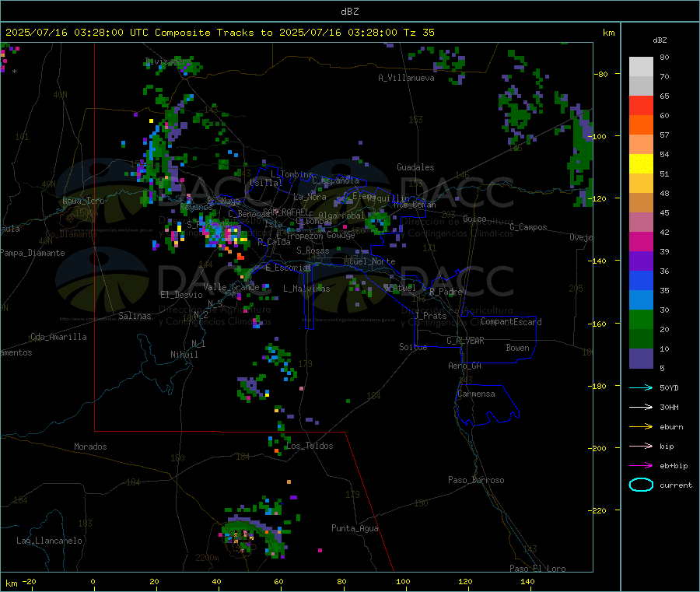Click the km unit label at top right
Viewport: 700px width, 592px height.
(608, 33)
